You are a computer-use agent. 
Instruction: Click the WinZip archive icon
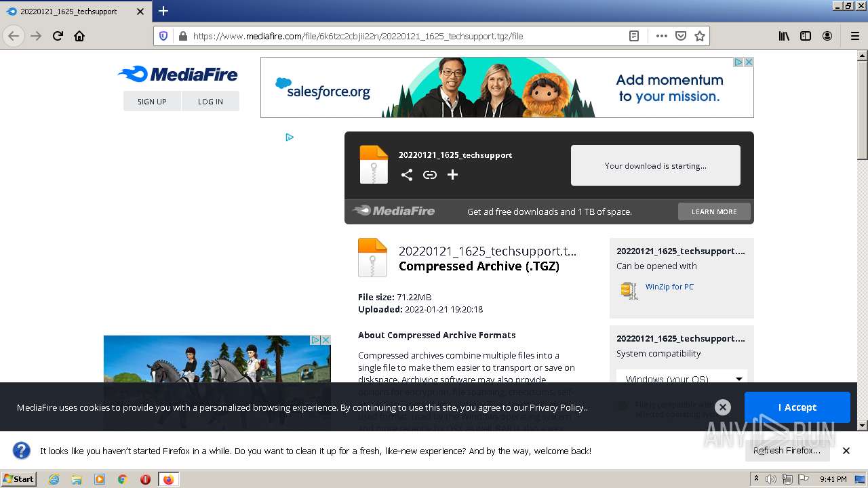coord(629,290)
